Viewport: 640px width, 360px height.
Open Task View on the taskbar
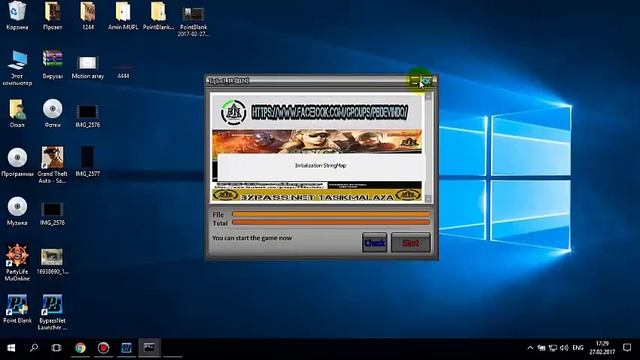point(56,348)
